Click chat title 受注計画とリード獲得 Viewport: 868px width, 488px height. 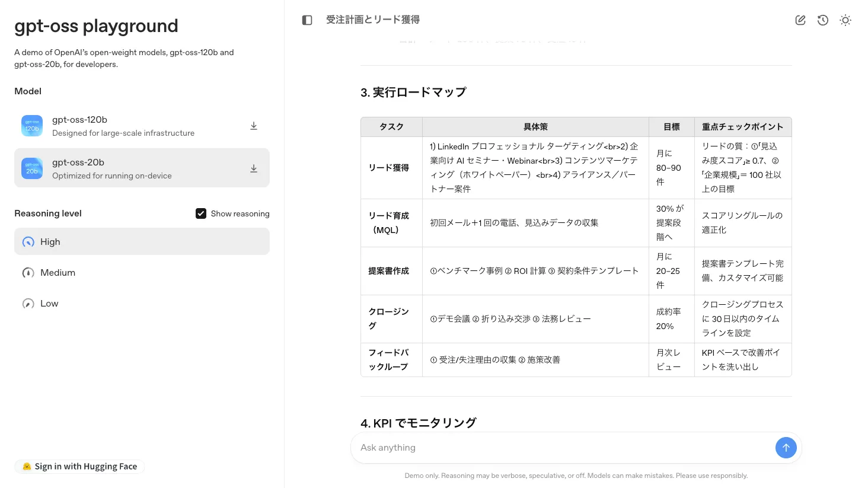[373, 20]
